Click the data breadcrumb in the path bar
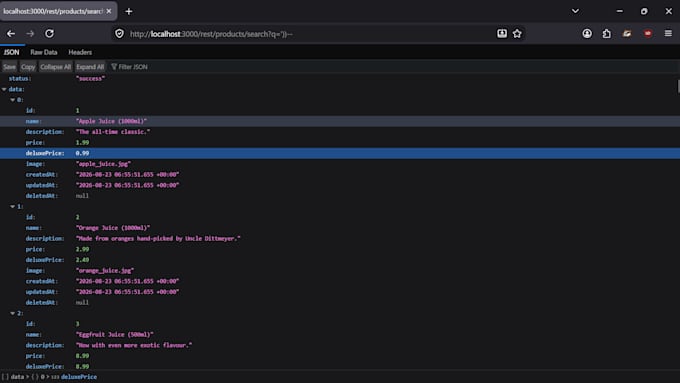Screen dimensions: 680x383 tap(17, 377)
